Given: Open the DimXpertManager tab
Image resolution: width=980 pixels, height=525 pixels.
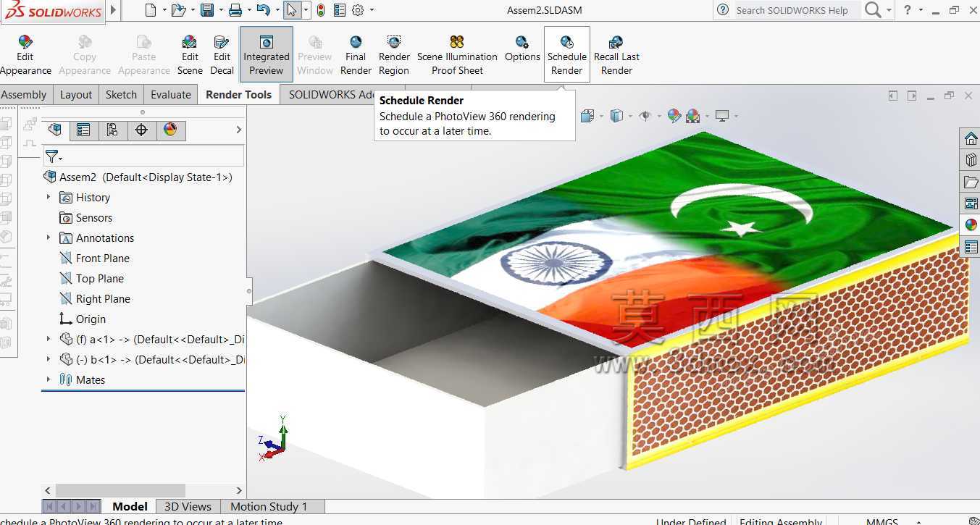Looking at the screenshot, I should (141, 130).
